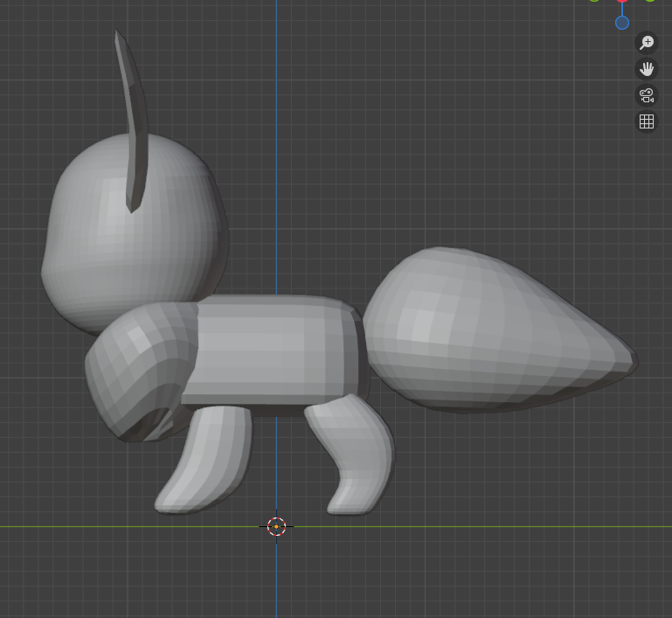
Task: Switch perspective/orthographic with the grid icon
Action: [647, 122]
